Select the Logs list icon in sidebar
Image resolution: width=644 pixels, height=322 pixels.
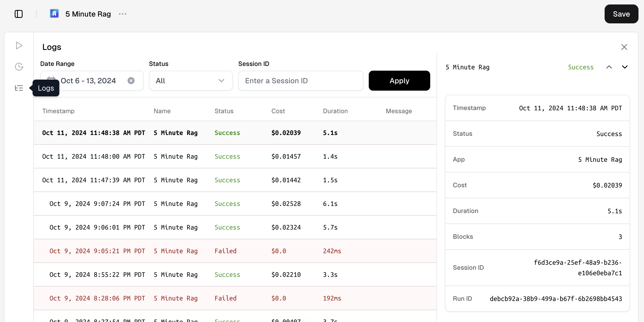pos(19,88)
